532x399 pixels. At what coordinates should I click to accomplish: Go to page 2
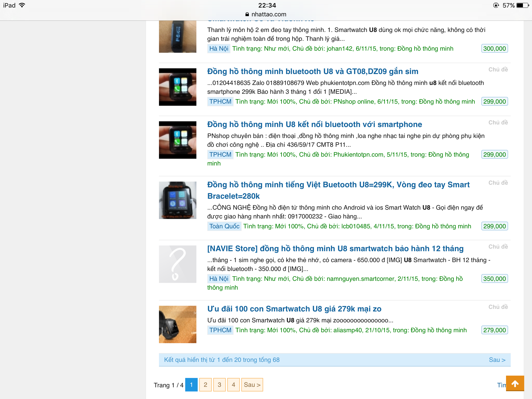coord(205,385)
